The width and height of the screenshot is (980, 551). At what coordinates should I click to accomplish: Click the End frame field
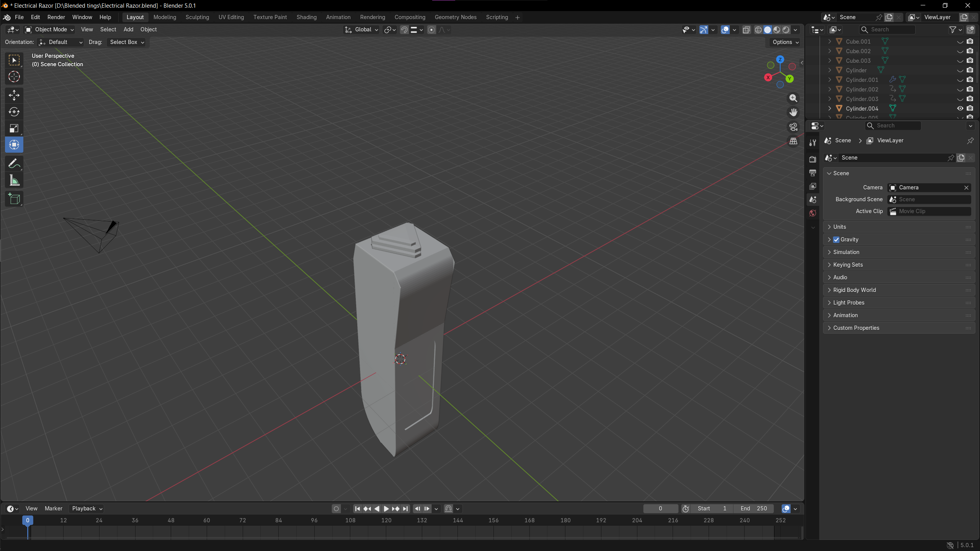(753, 509)
